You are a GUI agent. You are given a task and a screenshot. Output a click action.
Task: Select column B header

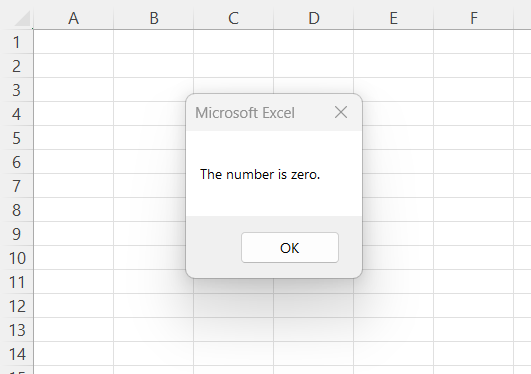[x=154, y=18]
